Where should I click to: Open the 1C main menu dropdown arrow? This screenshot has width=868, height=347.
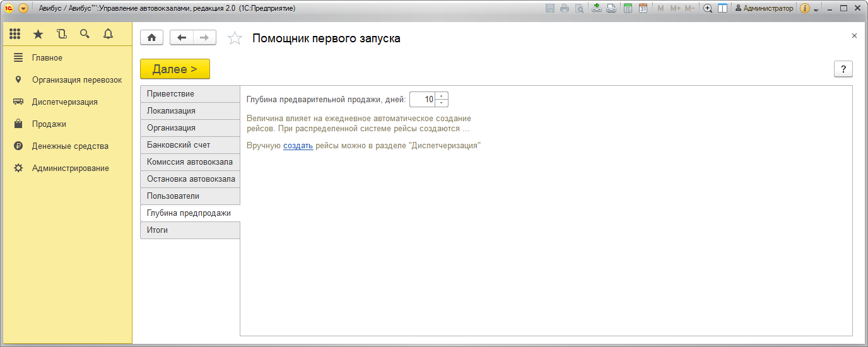(x=23, y=8)
